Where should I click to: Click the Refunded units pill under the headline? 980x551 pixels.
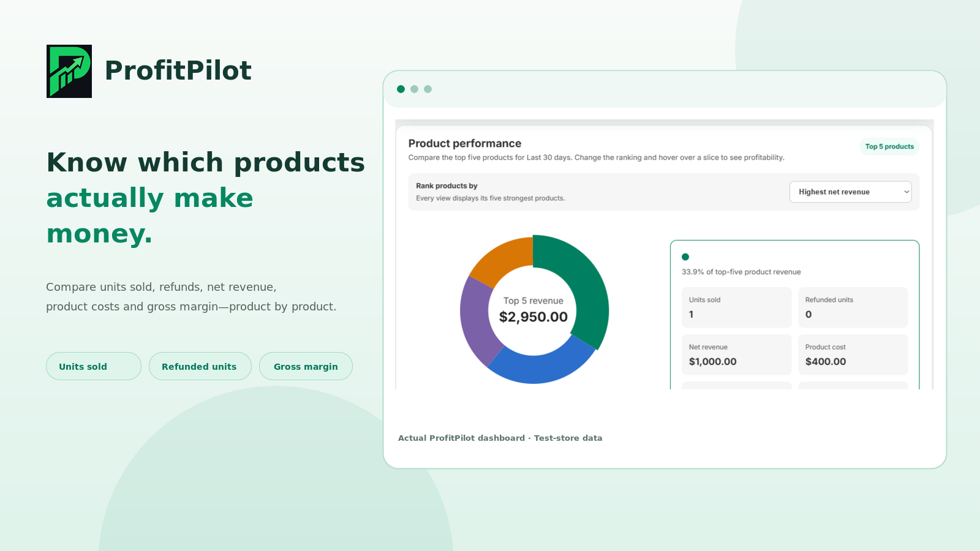coord(200,366)
